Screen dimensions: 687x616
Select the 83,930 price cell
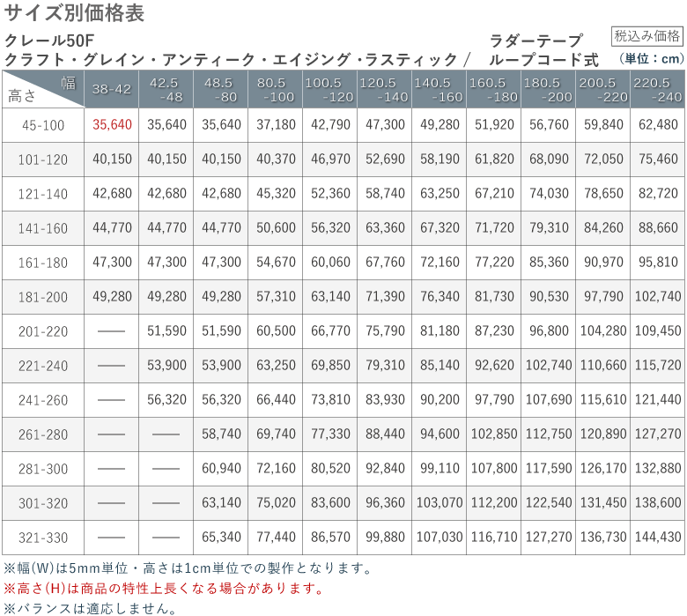(385, 400)
